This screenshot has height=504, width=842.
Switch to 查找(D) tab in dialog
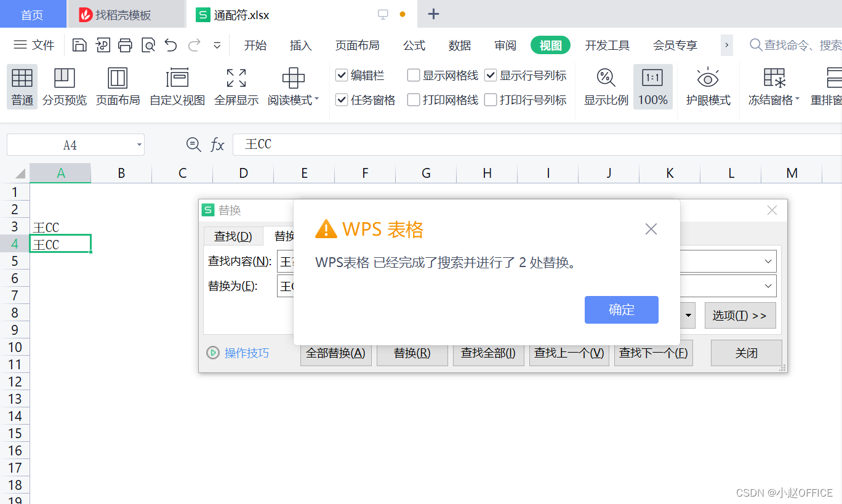coord(233,236)
